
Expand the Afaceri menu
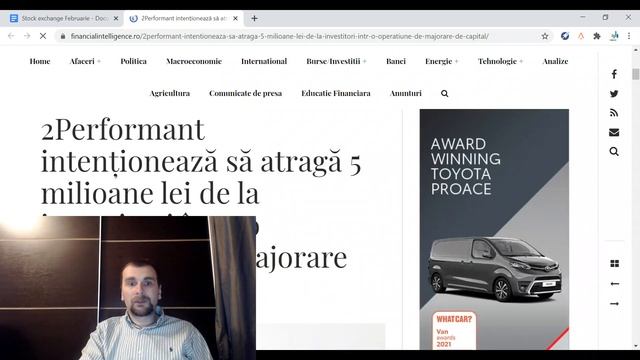[x=85, y=61]
